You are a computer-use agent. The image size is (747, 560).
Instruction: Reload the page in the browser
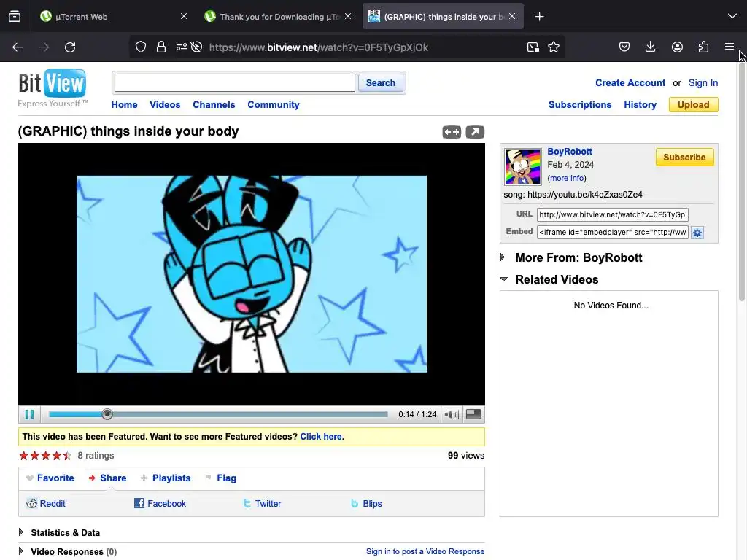[x=70, y=47]
